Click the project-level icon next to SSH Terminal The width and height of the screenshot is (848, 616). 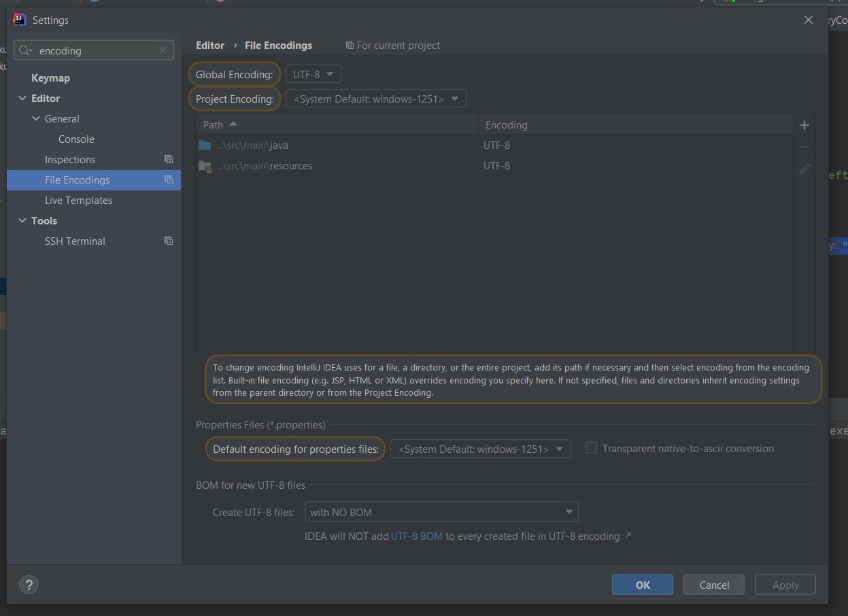tap(169, 241)
